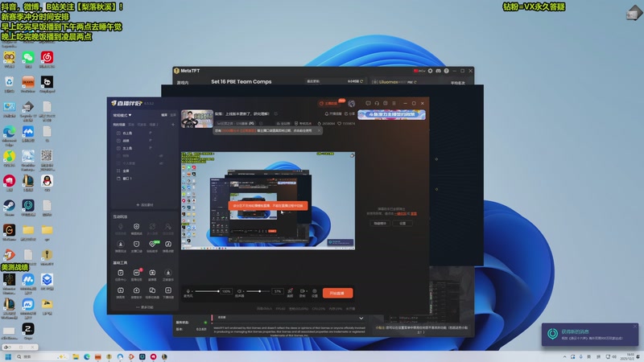Open the Windows Start menu
The image size is (644, 362).
point(8,356)
